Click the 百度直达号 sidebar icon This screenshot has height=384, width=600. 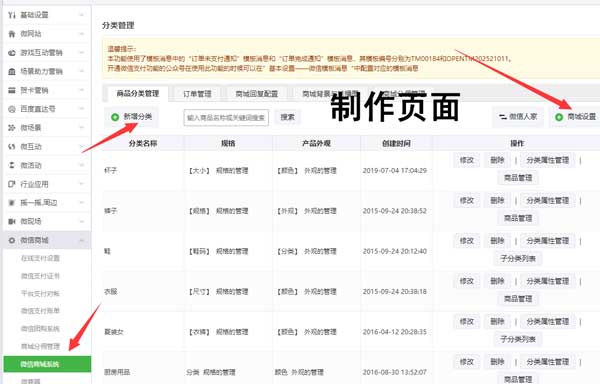12,109
